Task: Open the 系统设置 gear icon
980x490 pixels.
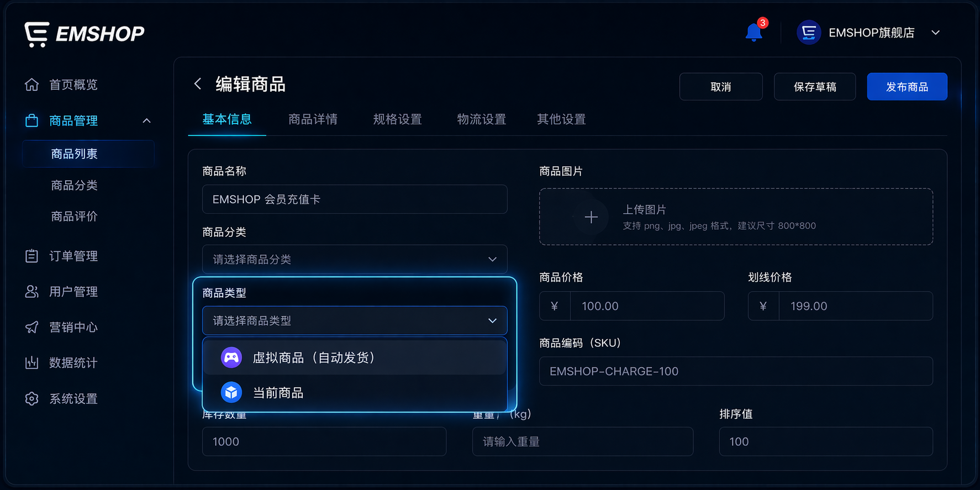Action: (32, 399)
